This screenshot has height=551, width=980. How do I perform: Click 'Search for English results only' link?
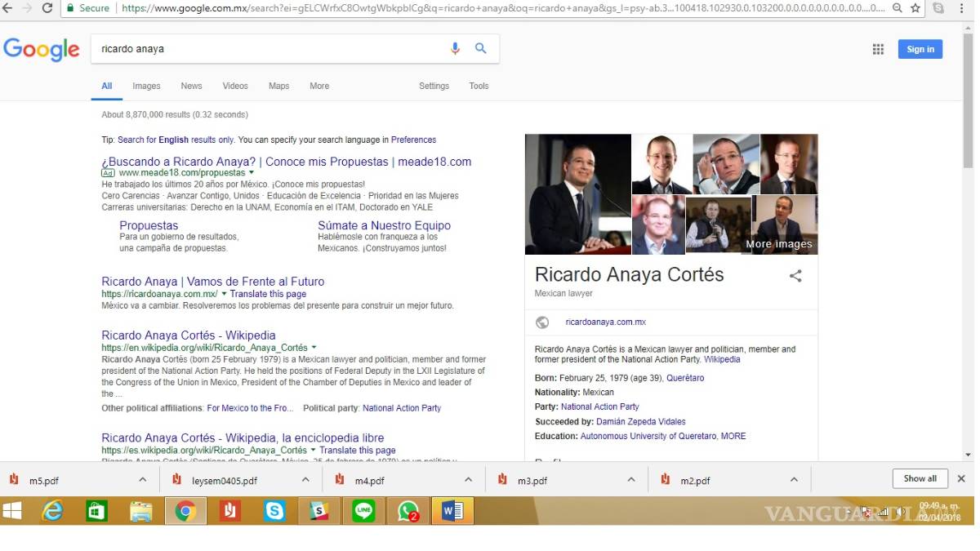click(x=176, y=140)
